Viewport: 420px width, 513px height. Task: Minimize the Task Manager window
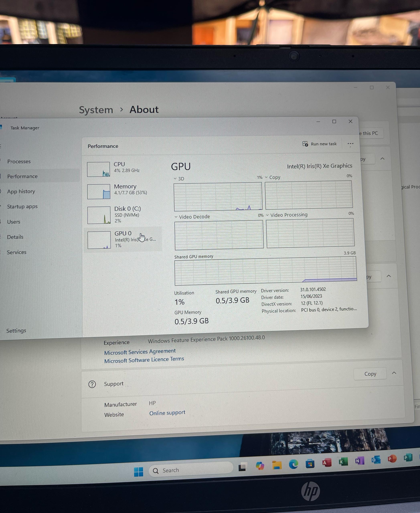[x=318, y=122]
